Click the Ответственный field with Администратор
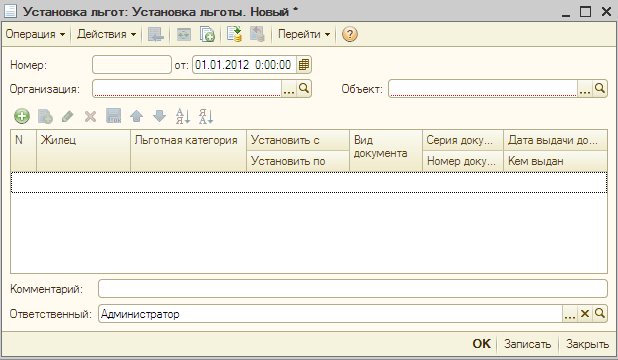This screenshot has width=618, height=360. pyautogui.click(x=330, y=314)
